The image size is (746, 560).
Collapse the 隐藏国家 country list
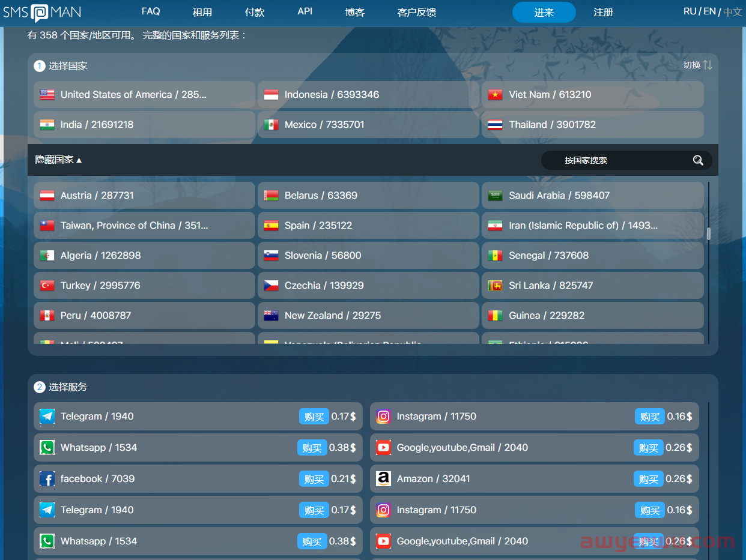point(58,160)
